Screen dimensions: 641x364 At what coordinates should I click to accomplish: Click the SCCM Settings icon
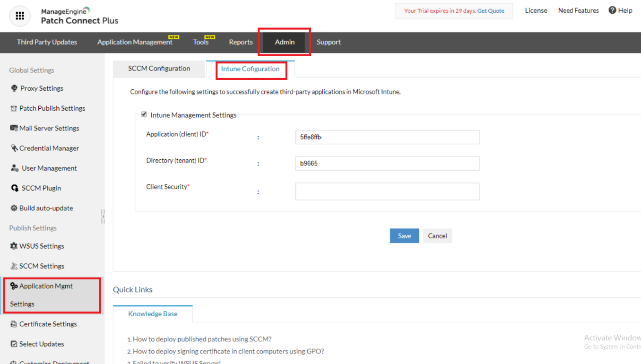[x=14, y=266]
